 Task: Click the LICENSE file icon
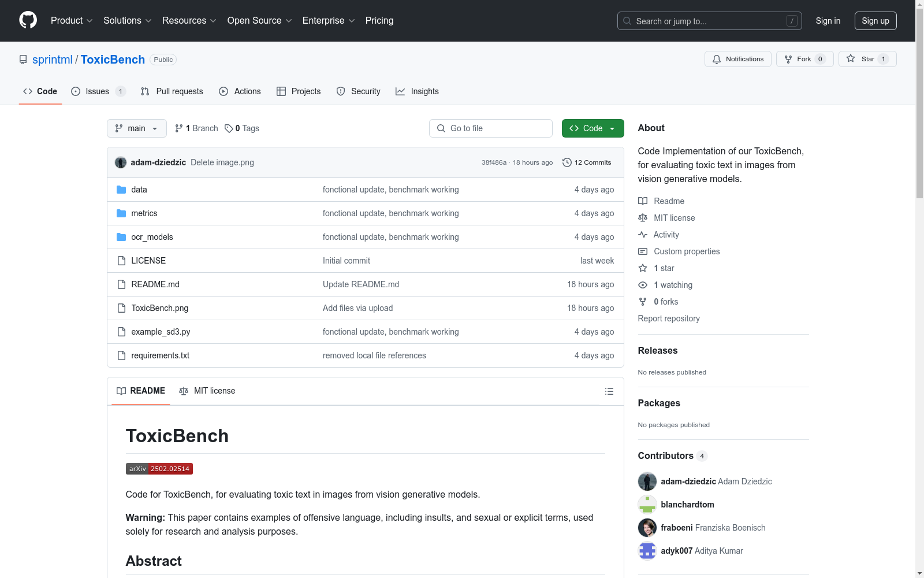(121, 261)
